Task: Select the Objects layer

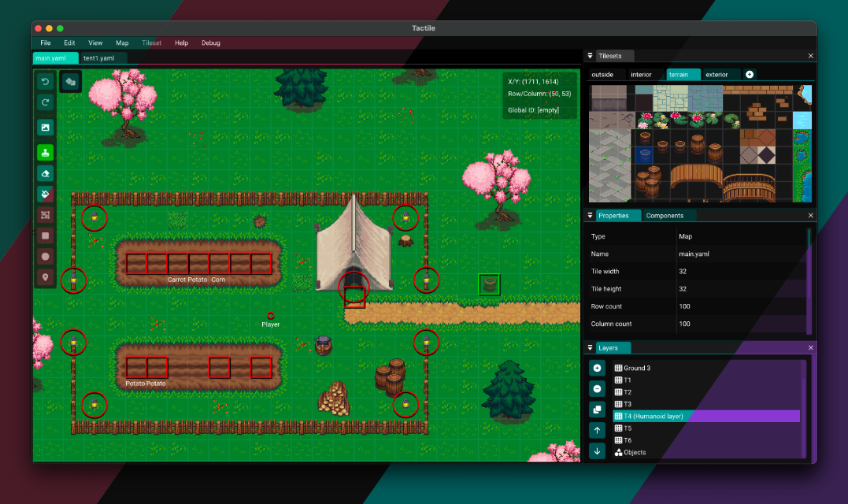Action: pos(634,453)
